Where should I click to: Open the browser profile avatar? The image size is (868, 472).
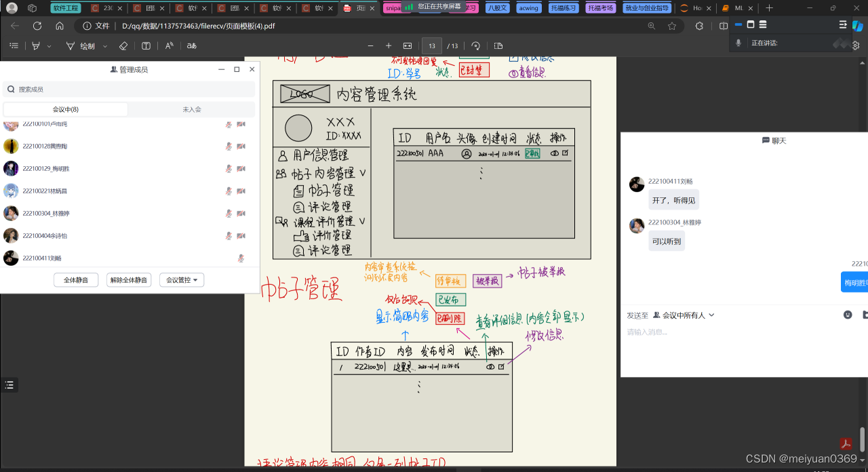tap(12, 8)
